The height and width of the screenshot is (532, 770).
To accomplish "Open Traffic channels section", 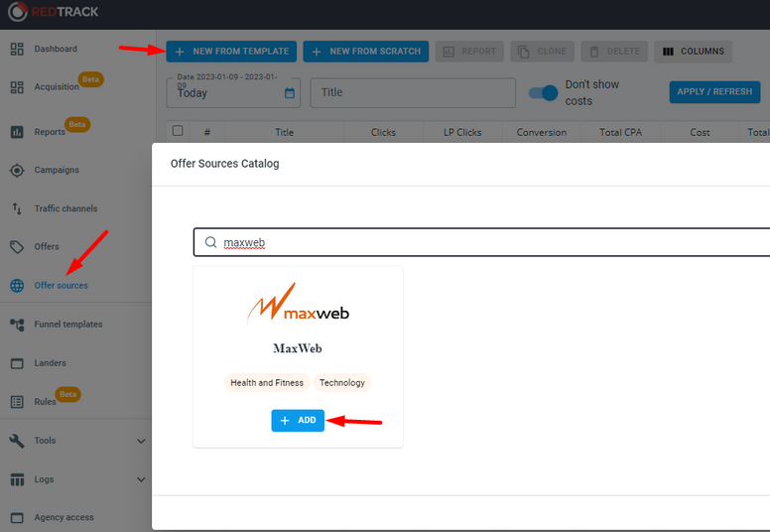I will pyautogui.click(x=65, y=208).
